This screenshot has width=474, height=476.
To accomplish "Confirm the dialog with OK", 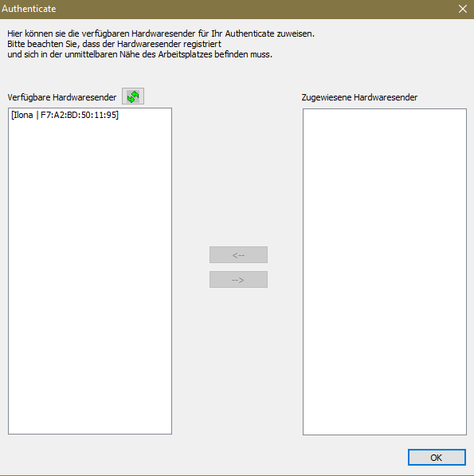I will click(437, 457).
